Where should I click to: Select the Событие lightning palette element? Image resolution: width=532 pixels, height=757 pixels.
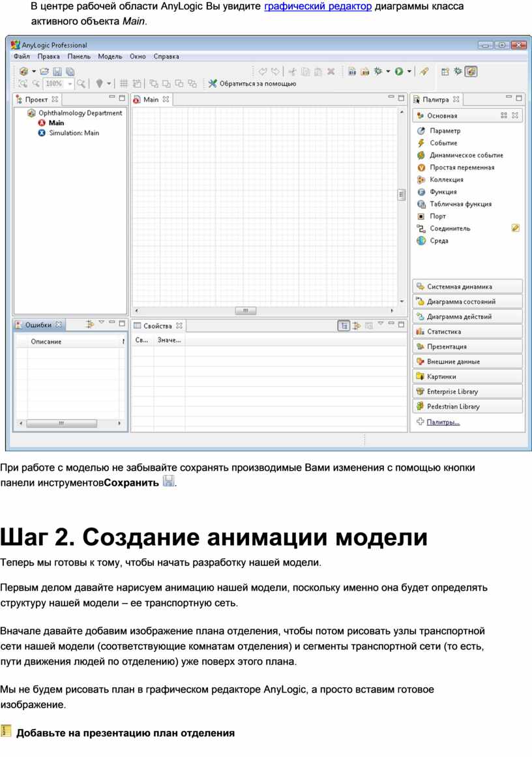(437, 143)
